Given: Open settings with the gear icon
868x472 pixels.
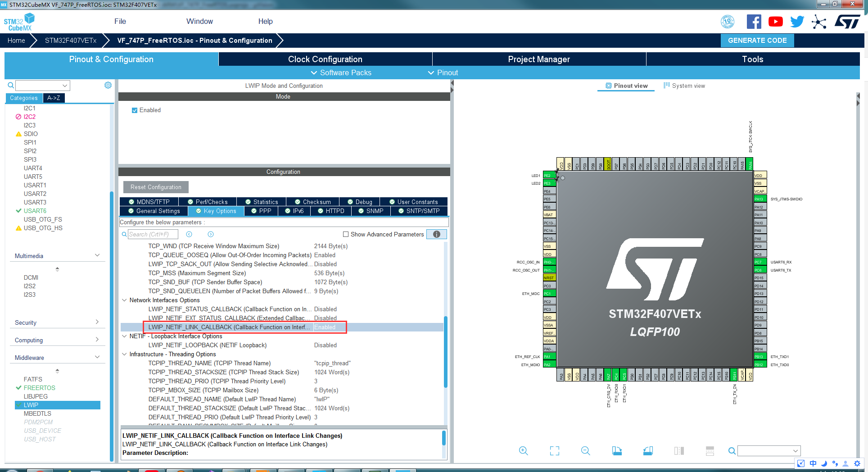Looking at the screenshot, I should tap(108, 85).
